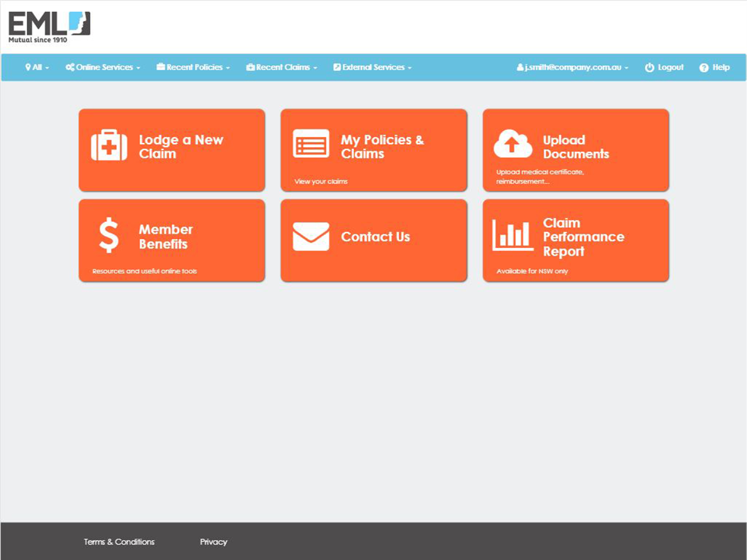
Task: Click the 'View your claims' caption
Action: click(321, 181)
